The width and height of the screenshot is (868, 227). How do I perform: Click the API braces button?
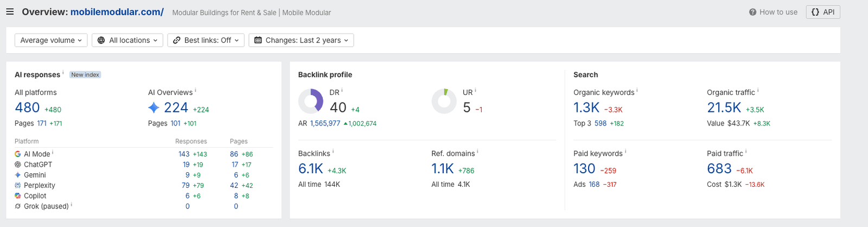point(823,12)
